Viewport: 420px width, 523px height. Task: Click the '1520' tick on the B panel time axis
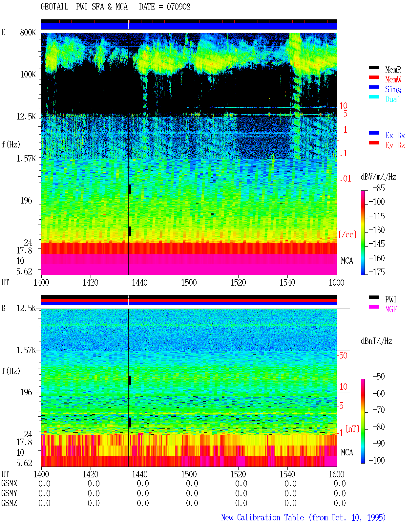[238, 474]
